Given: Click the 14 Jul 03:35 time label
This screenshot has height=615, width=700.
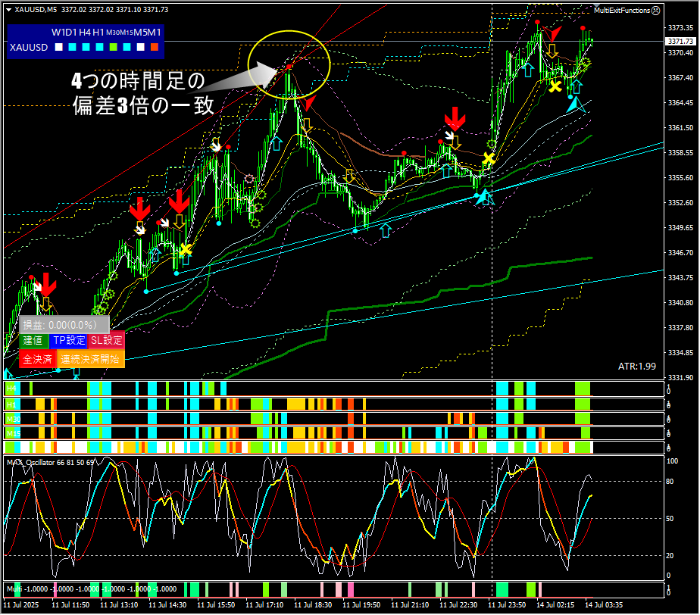Looking at the screenshot, I should coord(604,605).
